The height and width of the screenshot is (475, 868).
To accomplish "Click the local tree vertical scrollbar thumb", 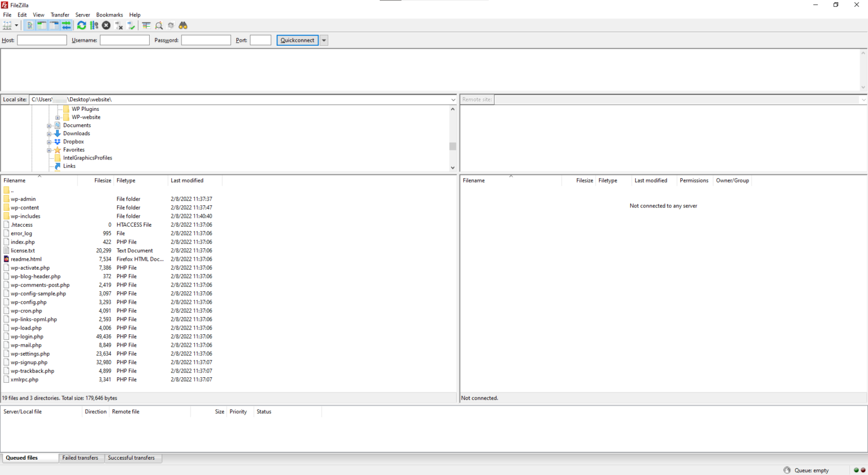I will tap(453, 146).
